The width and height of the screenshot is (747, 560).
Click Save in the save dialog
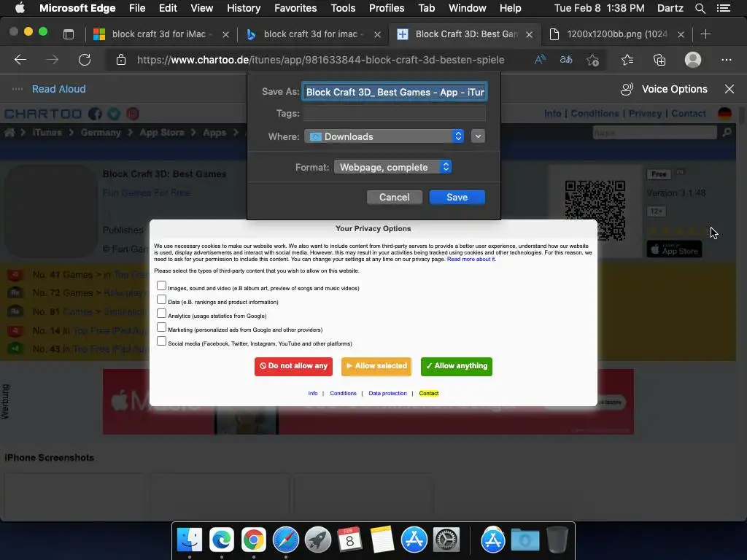(457, 197)
